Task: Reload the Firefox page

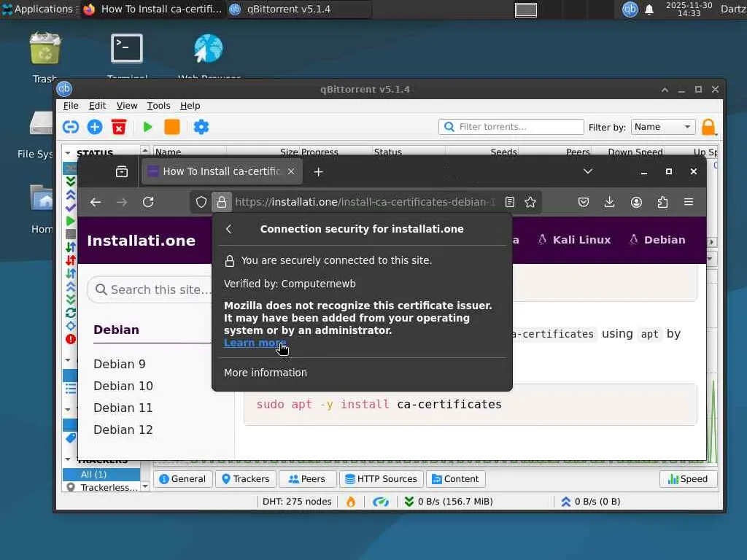Action: (x=148, y=203)
